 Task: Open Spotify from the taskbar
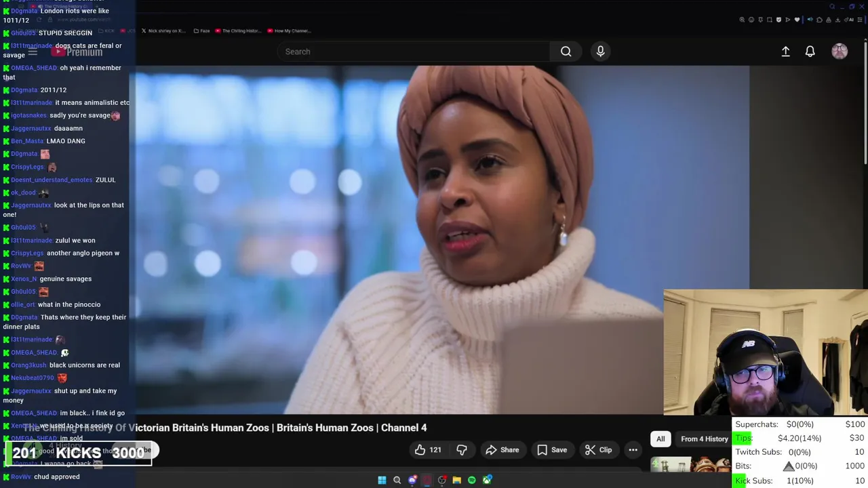point(472,481)
